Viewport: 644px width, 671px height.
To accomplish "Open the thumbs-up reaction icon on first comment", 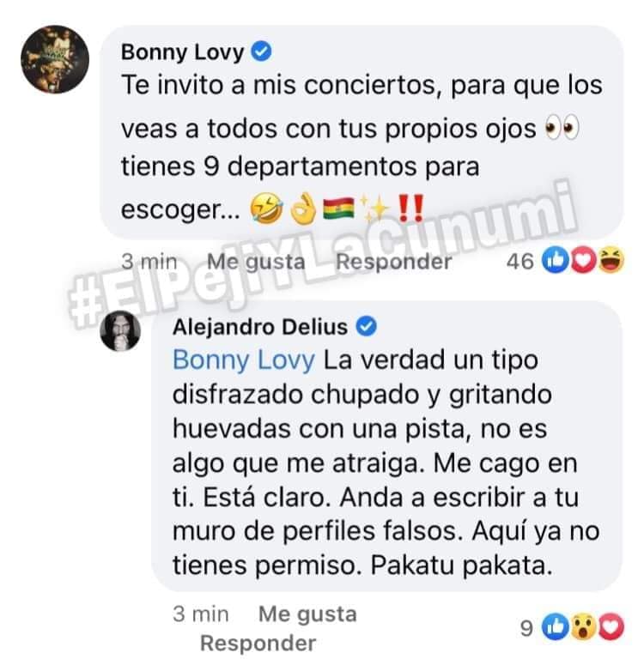I will (556, 261).
